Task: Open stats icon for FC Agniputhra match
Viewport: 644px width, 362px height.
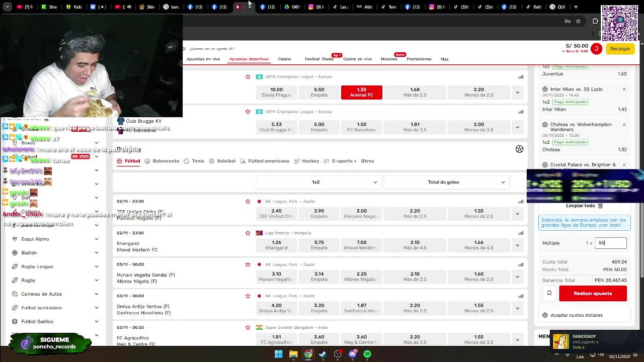Action: 521,327
